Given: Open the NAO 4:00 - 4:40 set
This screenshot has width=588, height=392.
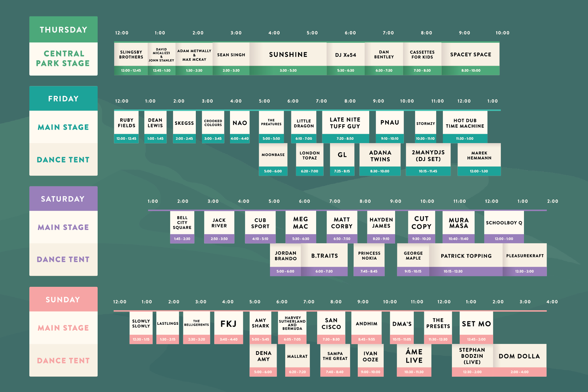Looking at the screenshot, I should (240, 127).
